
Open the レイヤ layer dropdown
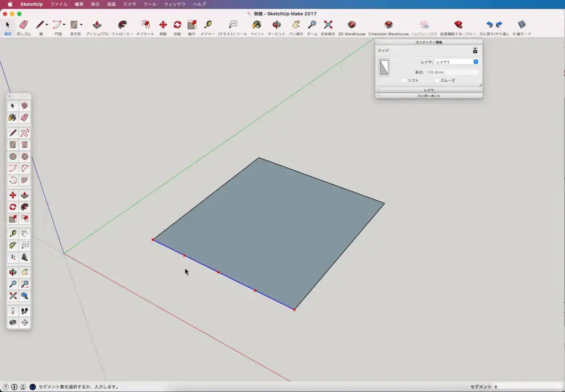pyautogui.click(x=456, y=62)
